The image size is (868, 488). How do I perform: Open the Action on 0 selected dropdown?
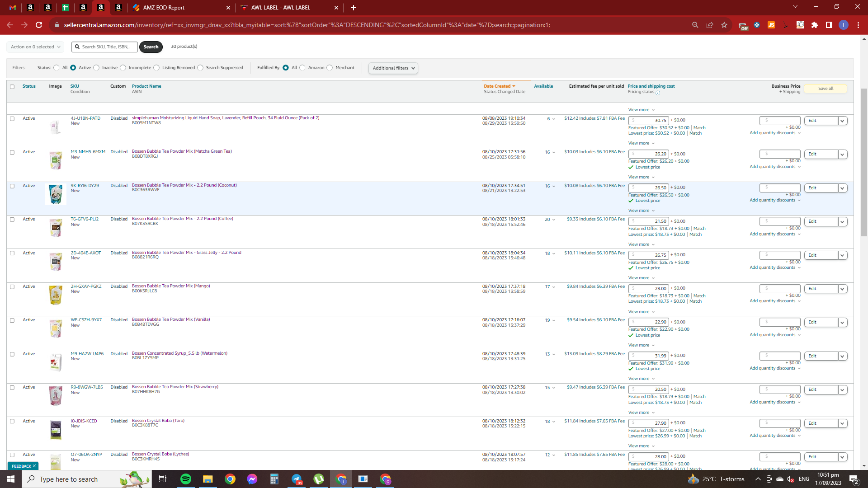coord(35,47)
